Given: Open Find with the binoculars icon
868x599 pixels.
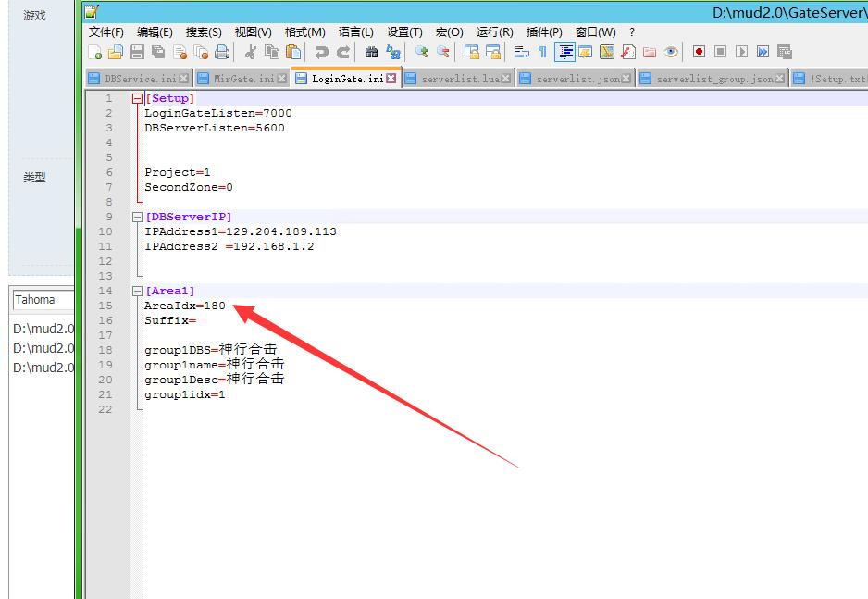Looking at the screenshot, I should point(371,52).
